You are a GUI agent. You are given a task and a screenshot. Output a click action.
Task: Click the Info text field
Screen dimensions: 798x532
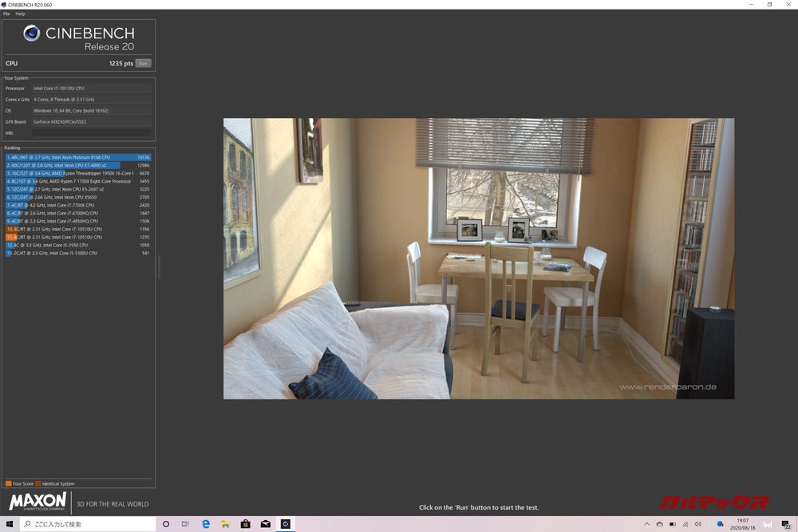(92, 133)
